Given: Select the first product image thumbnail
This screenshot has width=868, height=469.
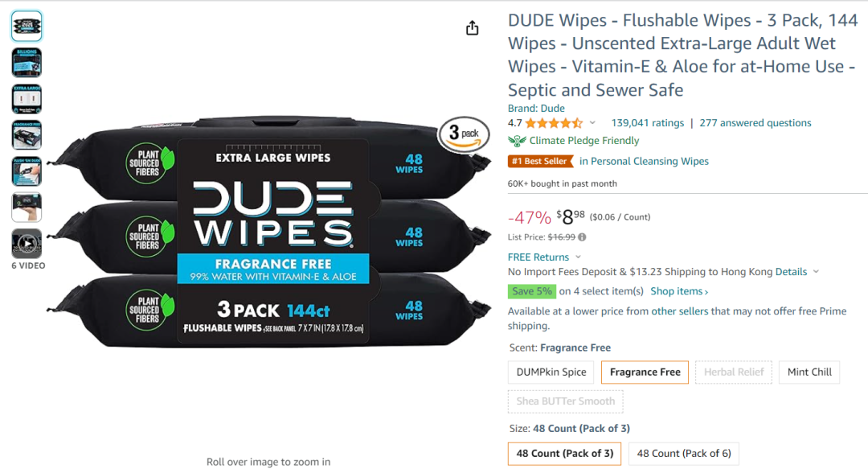Looking at the screenshot, I should 27,26.
